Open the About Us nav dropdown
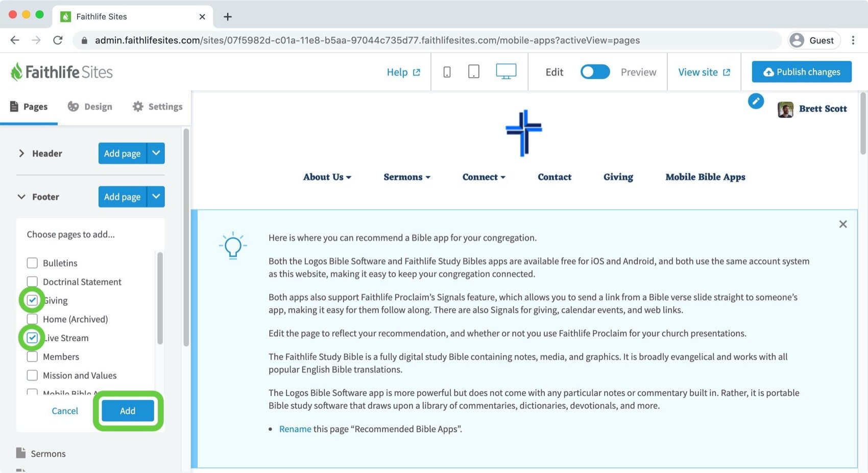Screen dimensions: 868x473 pyautogui.click(x=327, y=177)
